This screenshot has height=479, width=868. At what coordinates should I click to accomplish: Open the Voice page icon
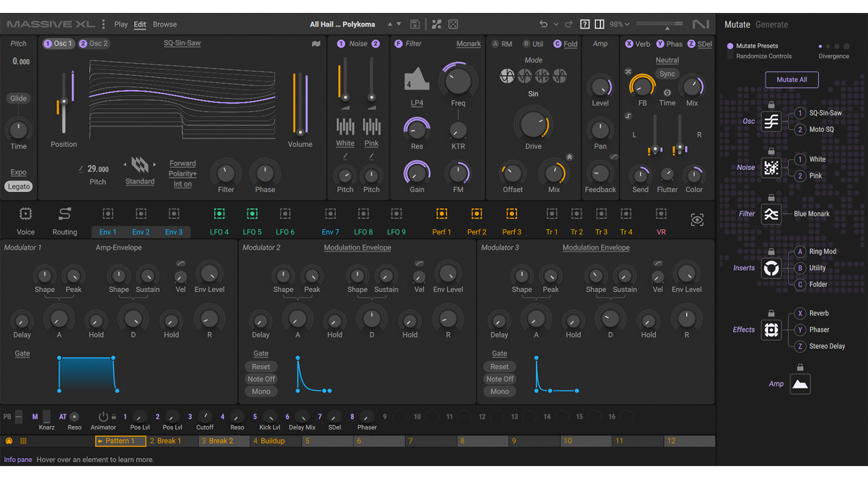point(25,214)
